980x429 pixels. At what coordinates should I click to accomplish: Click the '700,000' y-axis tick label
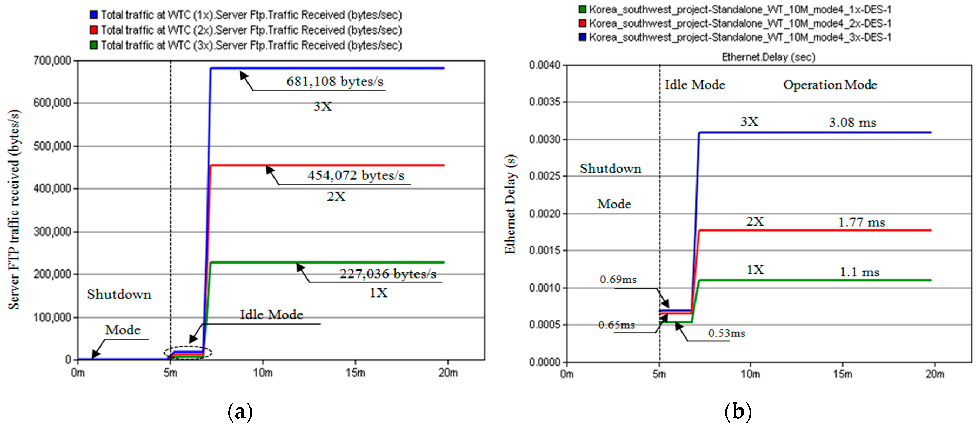pyautogui.click(x=52, y=60)
